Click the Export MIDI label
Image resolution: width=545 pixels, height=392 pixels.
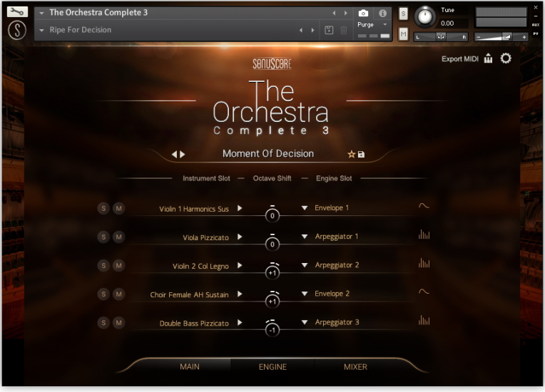(x=460, y=58)
